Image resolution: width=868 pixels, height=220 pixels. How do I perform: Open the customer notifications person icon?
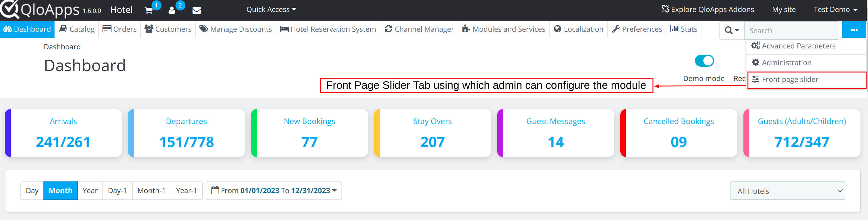click(x=172, y=10)
